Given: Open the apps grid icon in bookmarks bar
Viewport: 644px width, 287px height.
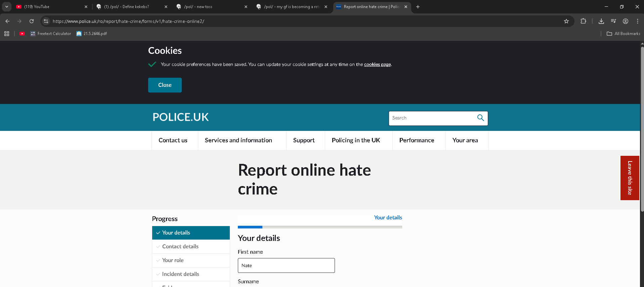Looking at the screenshot, I should [7, 34].
